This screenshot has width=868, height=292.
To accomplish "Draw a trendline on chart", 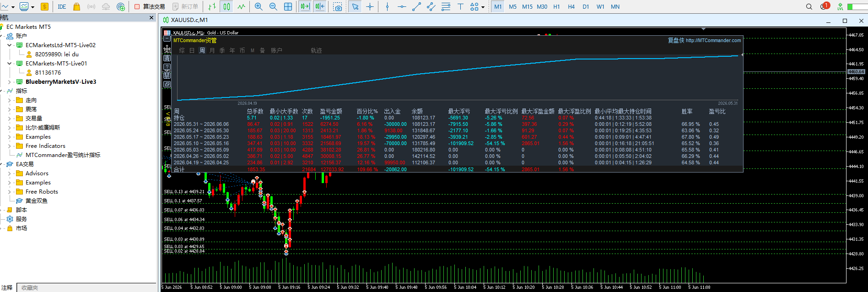I will pos(416,7).
